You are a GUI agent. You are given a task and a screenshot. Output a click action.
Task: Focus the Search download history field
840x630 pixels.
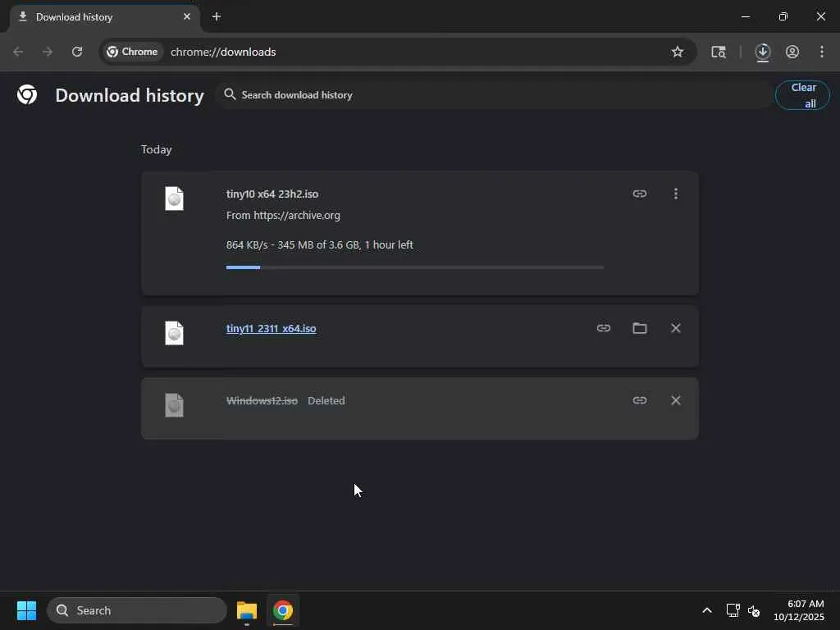tap(493, 95)
